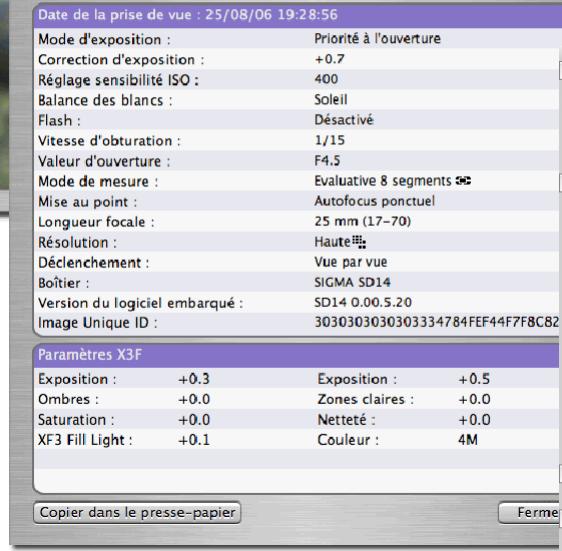Select the XF3 Fill Light label

(x=85, y=440)
